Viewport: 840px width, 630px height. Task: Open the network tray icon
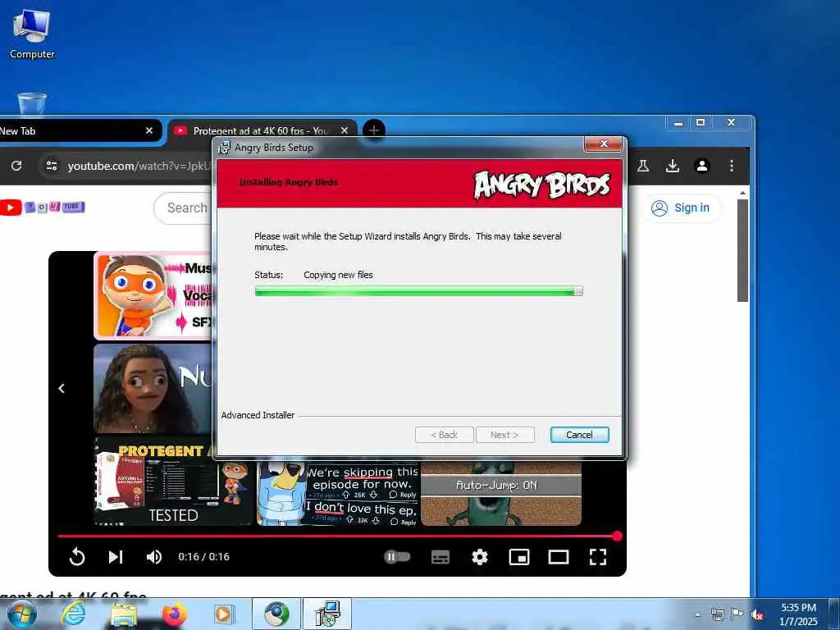(717, 614)
